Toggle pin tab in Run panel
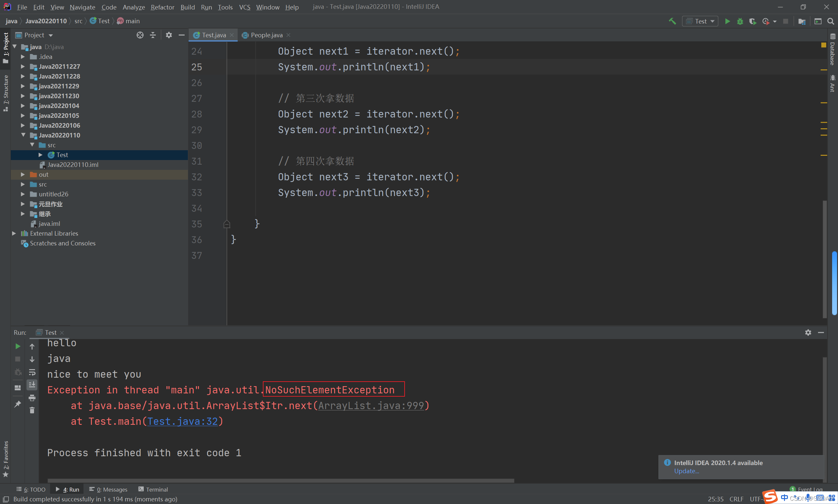Image resolution: width=838 pixels, height=504 pixels. pyautogui.click(x=18, y=404)
